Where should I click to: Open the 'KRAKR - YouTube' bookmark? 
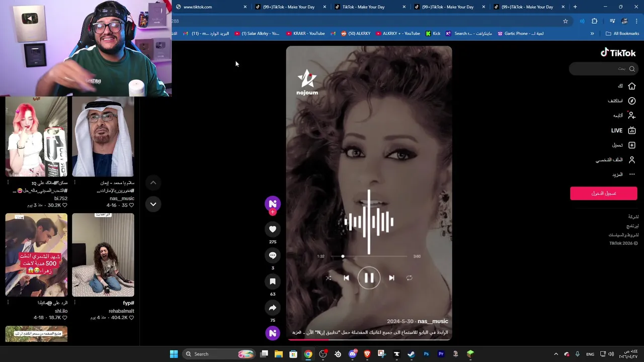point(305,34)
